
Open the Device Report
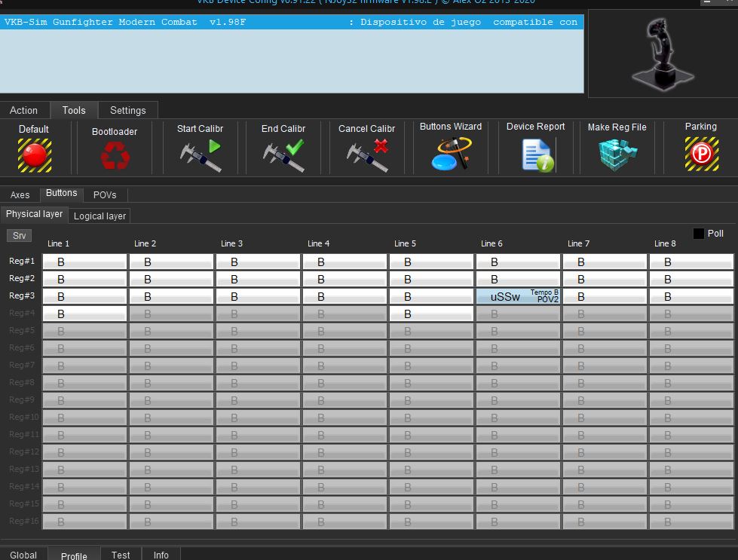point(536,155)
